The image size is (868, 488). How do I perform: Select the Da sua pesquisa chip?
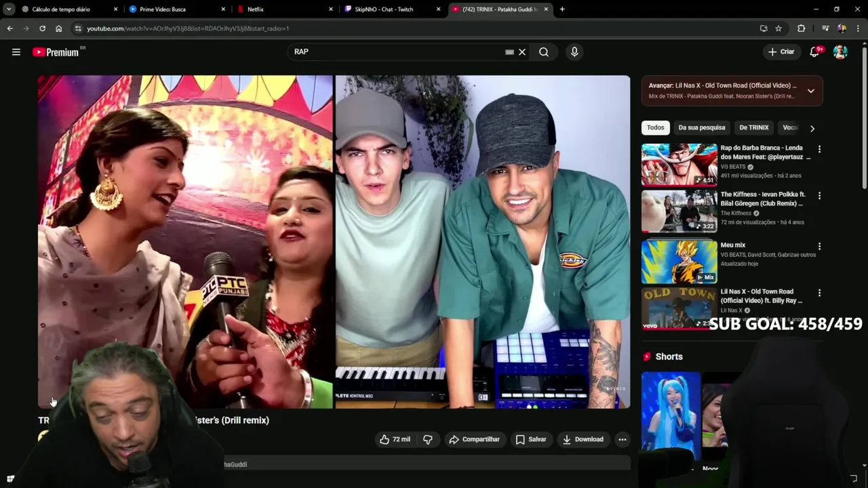(x=702, y=127)
